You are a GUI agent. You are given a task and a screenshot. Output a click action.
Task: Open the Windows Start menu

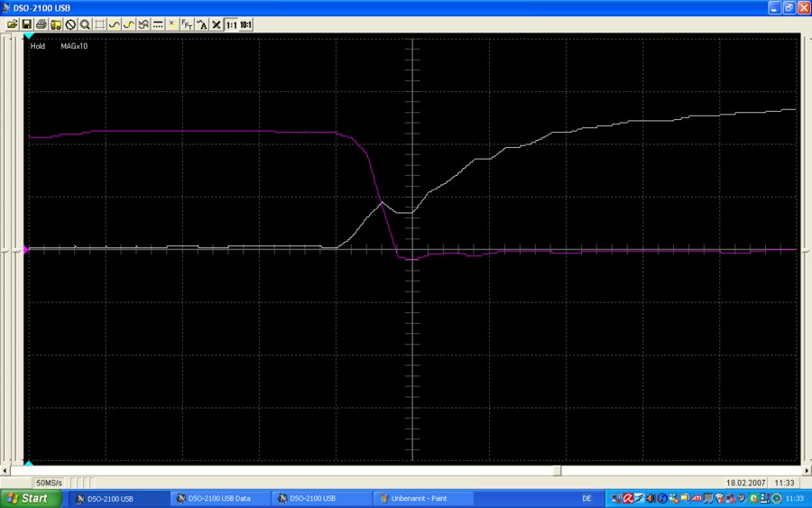[x=29, y=498]
